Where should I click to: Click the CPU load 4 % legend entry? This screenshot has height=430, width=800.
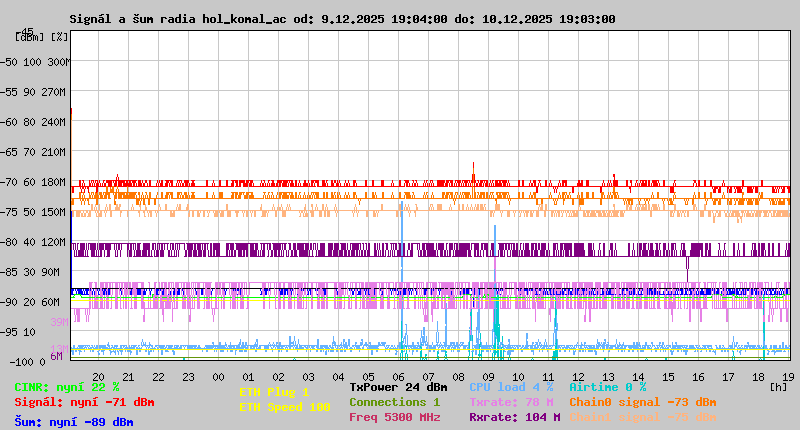511,387
